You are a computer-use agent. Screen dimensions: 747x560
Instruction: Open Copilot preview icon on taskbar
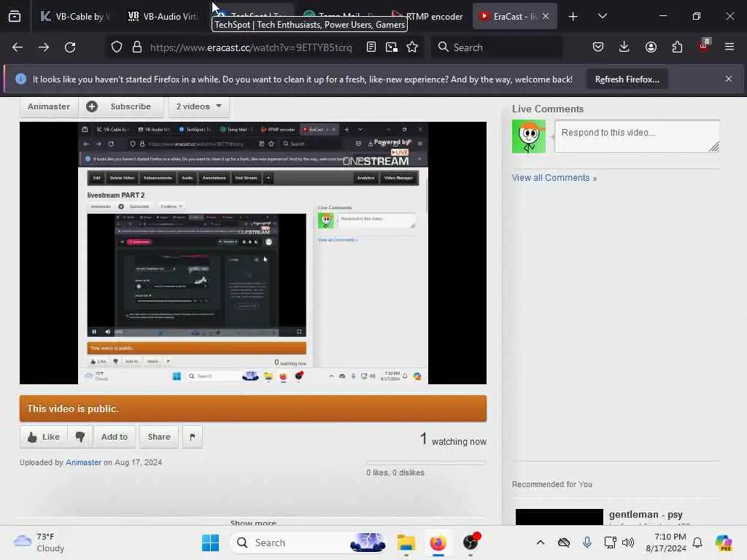tap(724, 542)
